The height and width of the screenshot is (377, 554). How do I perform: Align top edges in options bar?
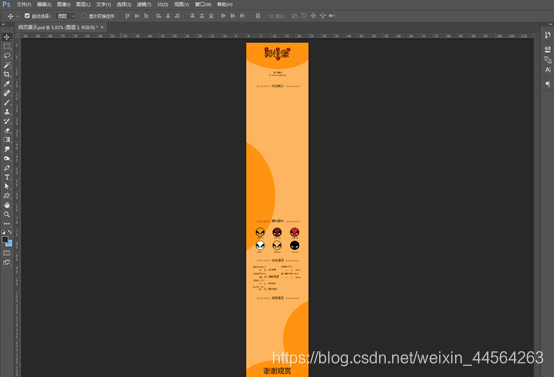click(x=128, y=16)
